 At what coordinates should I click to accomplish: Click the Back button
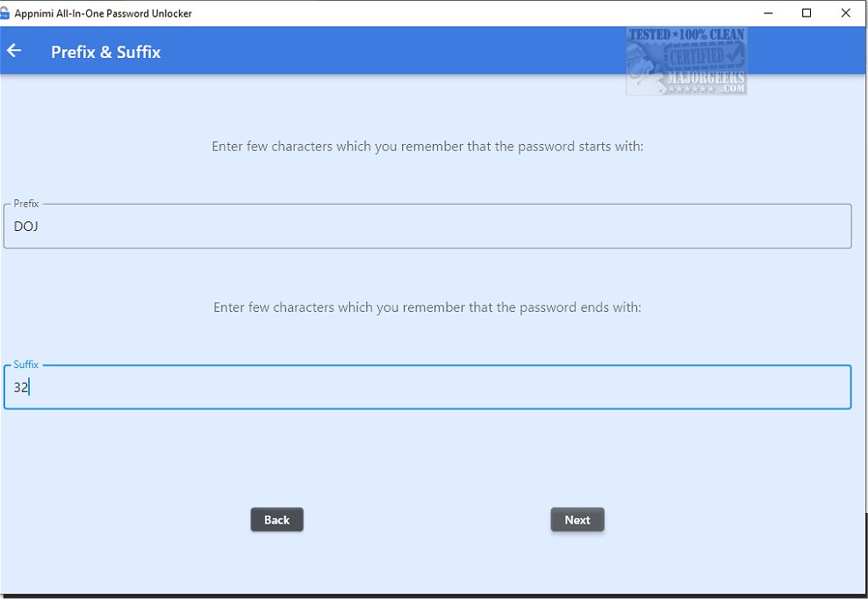(x=276, y=520)
